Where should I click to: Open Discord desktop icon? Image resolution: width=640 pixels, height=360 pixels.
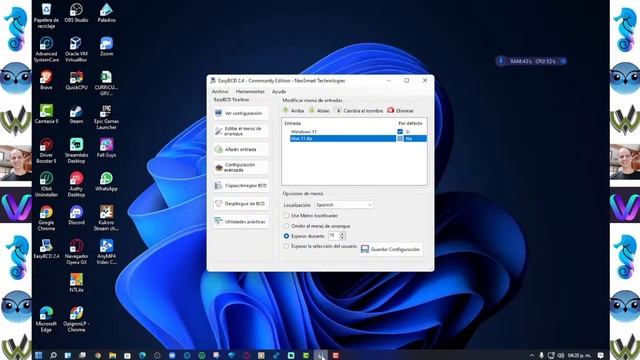point(76,216)
